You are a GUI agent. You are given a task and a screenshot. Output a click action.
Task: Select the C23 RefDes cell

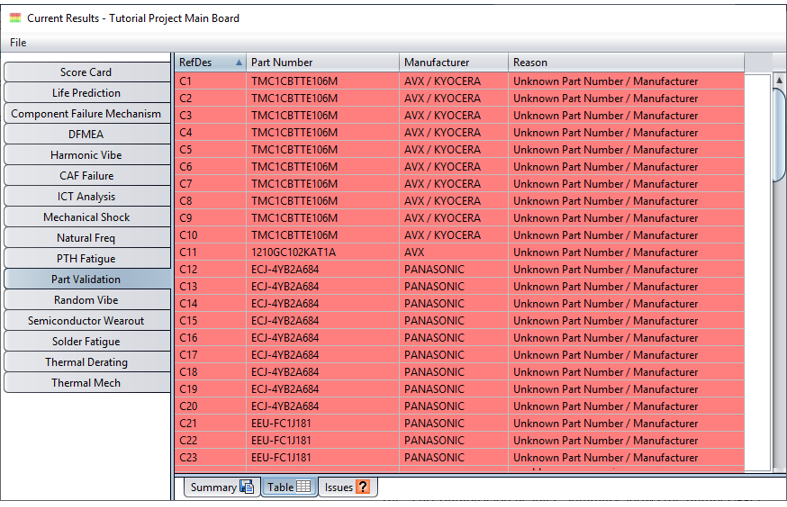211,458
